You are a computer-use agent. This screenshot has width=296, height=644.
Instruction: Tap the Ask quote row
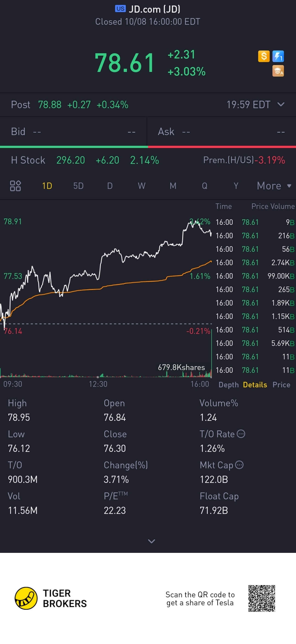coord(221,131)
